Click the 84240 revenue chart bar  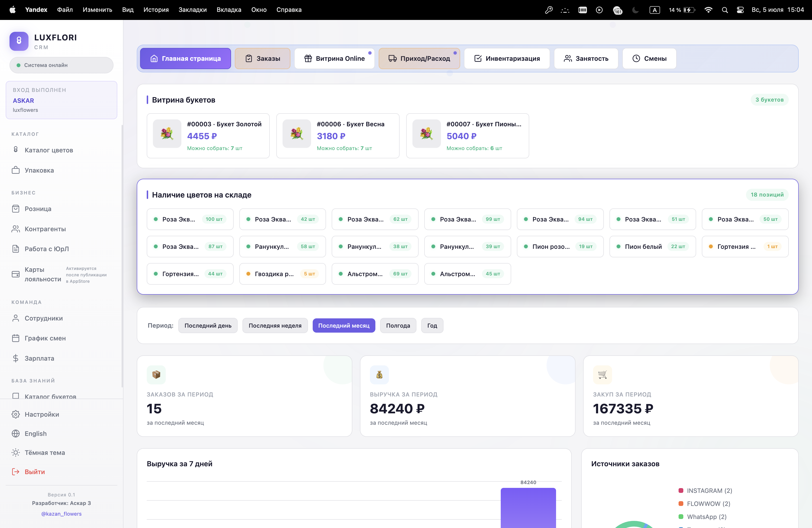pos(528,508)
